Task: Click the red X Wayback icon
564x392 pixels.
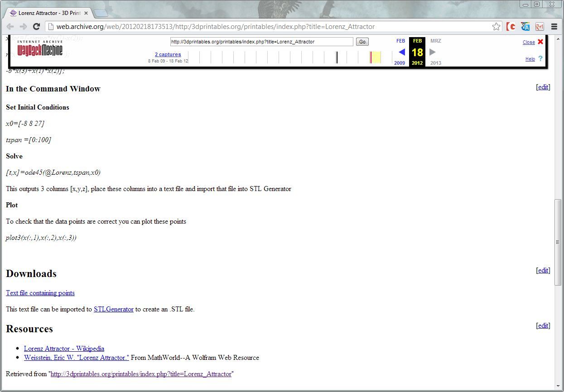Action: [x=540, y=42]
